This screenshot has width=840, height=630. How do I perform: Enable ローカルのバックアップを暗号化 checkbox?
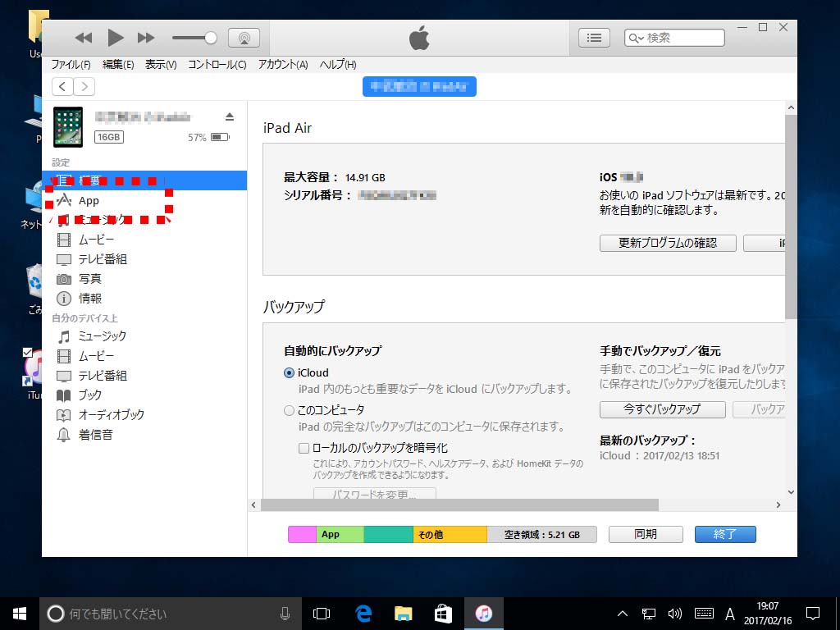click(x=304, y=448)
